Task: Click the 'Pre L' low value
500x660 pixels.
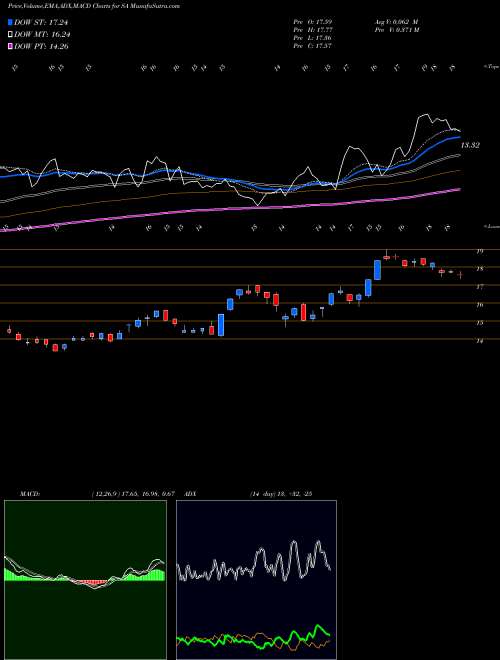Action: click(314, 38)
